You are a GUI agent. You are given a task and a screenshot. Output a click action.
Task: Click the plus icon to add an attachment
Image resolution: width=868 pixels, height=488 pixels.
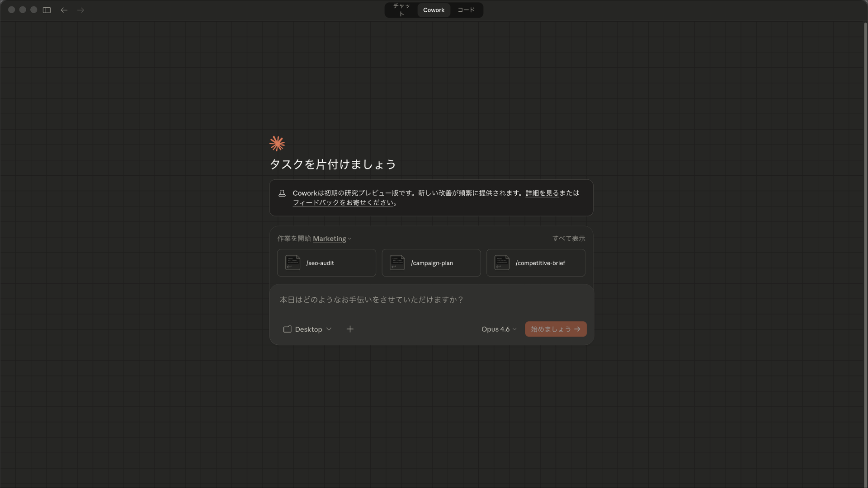coord(350,329)
